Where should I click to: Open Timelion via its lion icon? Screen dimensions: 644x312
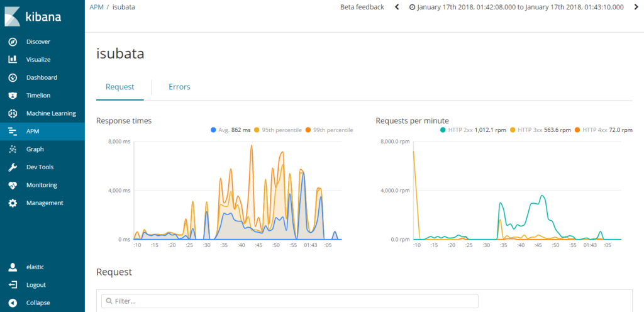(x=13, y=95)
